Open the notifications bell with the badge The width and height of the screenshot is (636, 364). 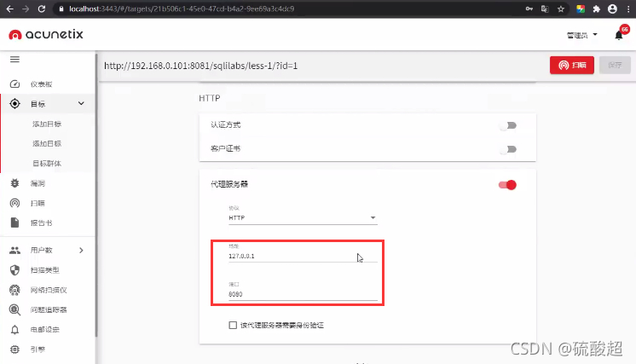coord(619,35)
